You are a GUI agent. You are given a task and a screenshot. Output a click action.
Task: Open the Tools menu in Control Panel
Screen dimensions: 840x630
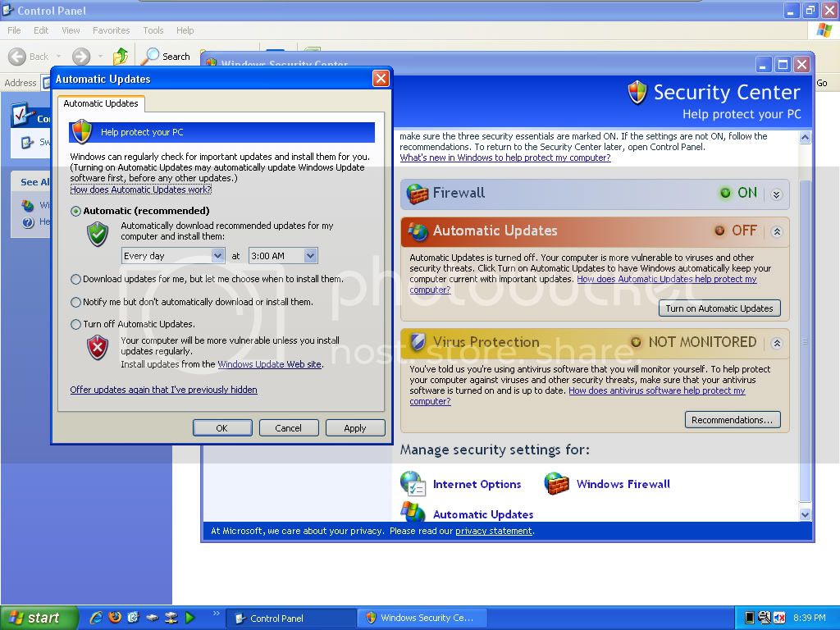[x=153, y=30]
